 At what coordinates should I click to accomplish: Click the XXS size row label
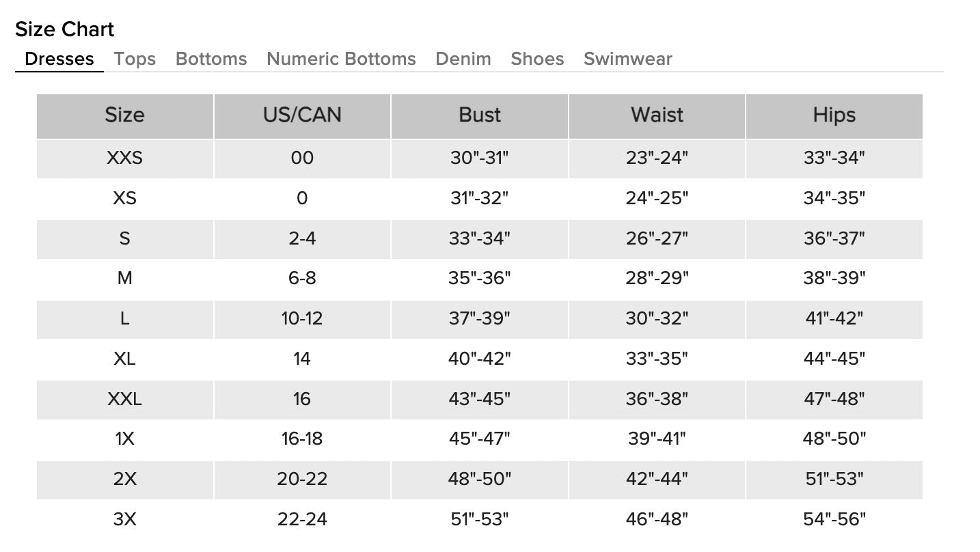pos(124,158)
